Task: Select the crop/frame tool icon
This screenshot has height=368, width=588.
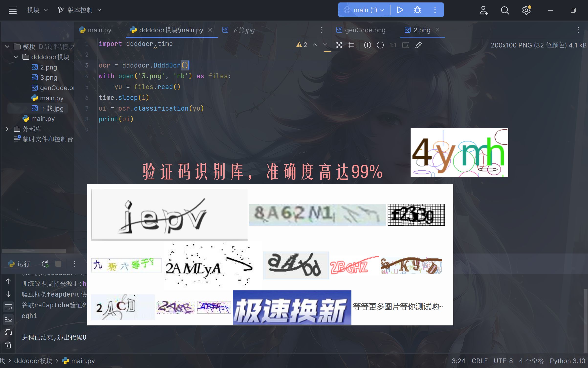Action: click(351, 45)
